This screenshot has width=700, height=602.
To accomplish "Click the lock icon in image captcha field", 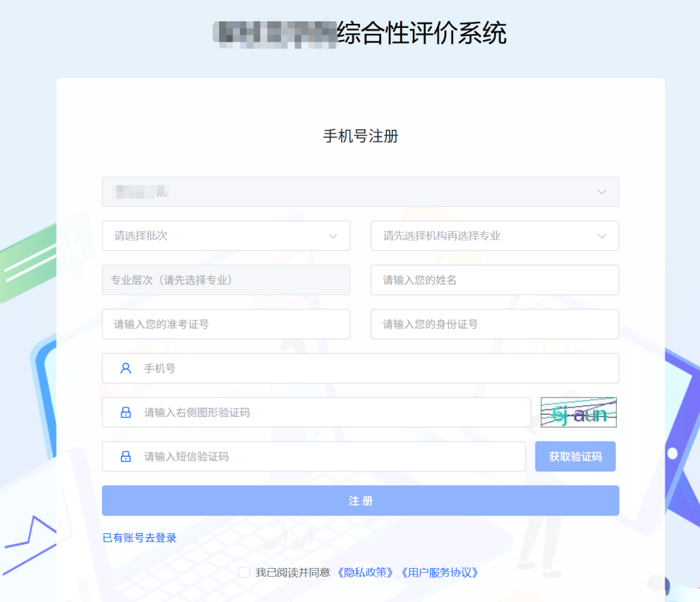I will (125, 412).
